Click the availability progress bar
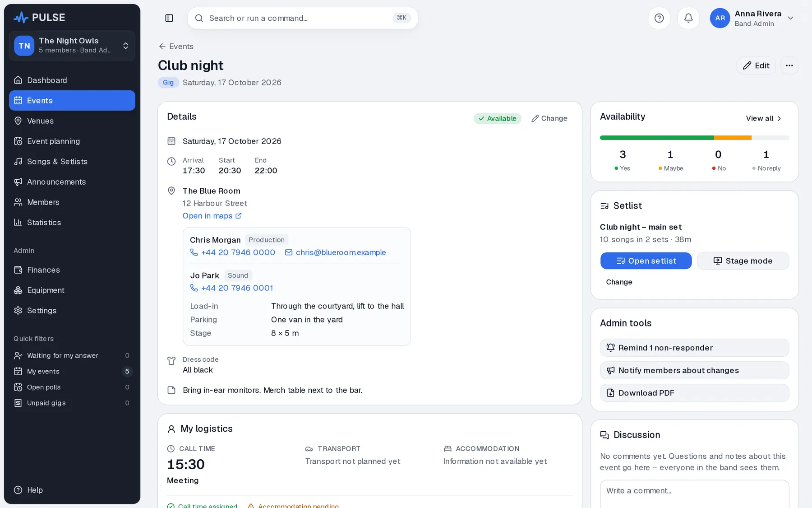This screenshot has height=508, width=812. click(x=694, y=138)
